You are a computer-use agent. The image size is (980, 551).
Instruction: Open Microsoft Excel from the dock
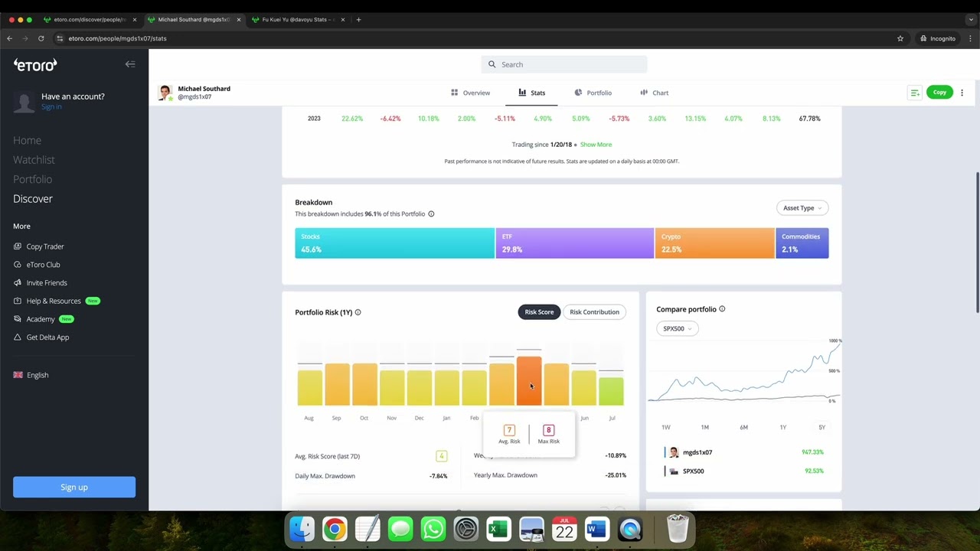(x=498, y=529)
